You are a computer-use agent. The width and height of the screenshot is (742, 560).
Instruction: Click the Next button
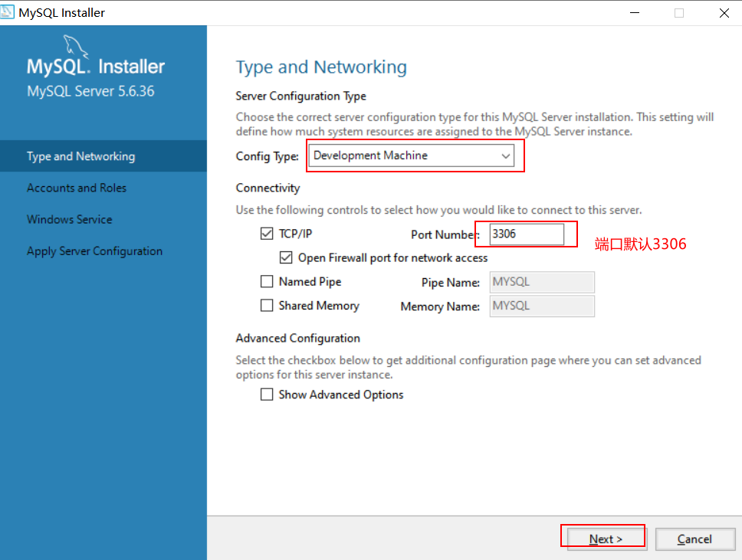pos(603,539)
